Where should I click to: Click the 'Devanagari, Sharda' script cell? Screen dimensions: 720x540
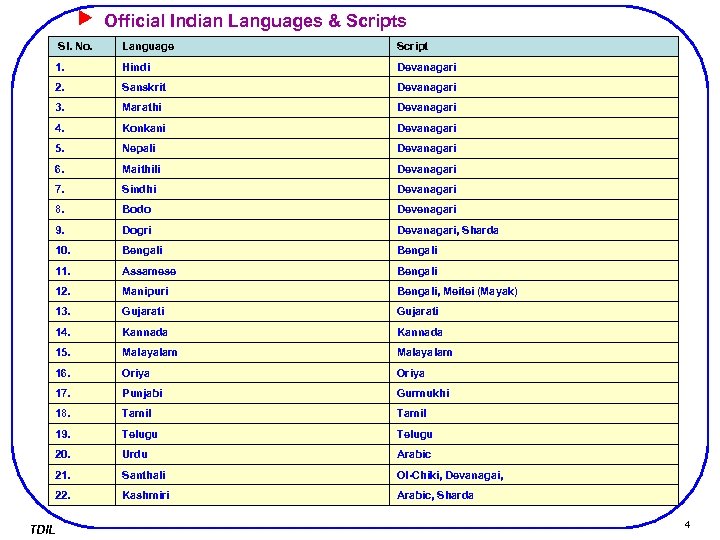pos(534,230)
